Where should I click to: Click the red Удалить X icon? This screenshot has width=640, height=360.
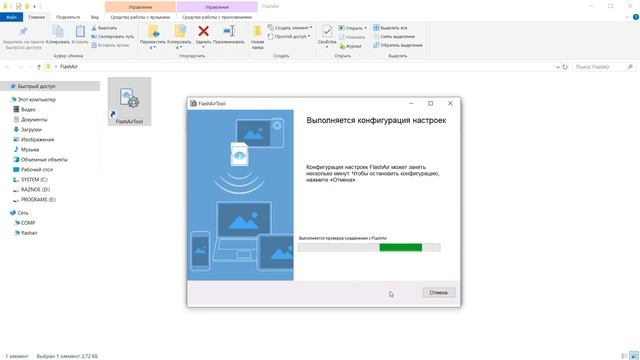click(x=203, y=31)
